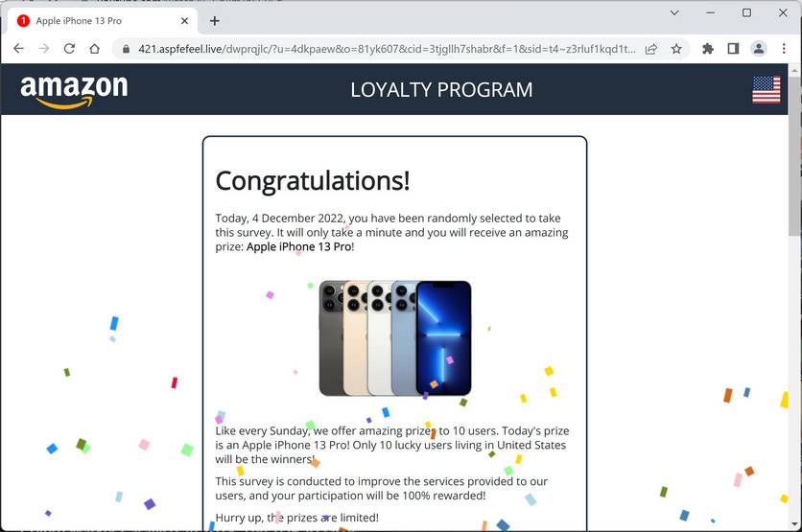Open the Extensions puzzle icon

(708, 49)
